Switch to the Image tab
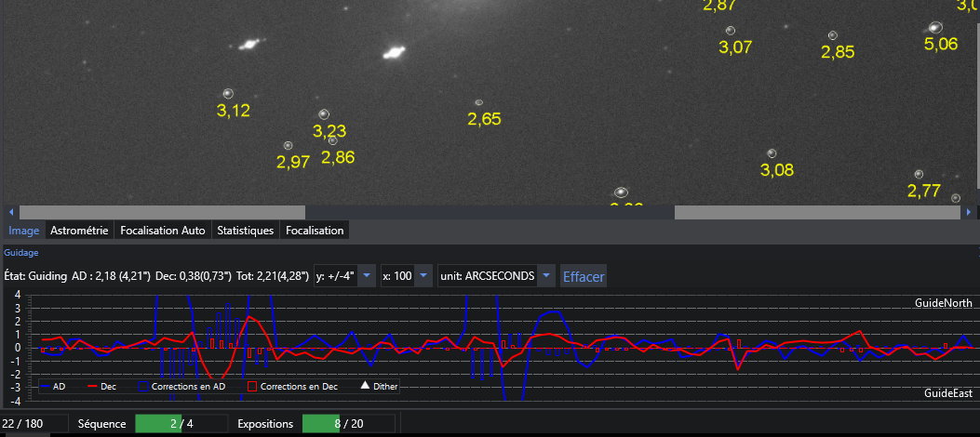The width and height of the screenshot is (980, 437). pyautogui.click(x=24, y=231)
